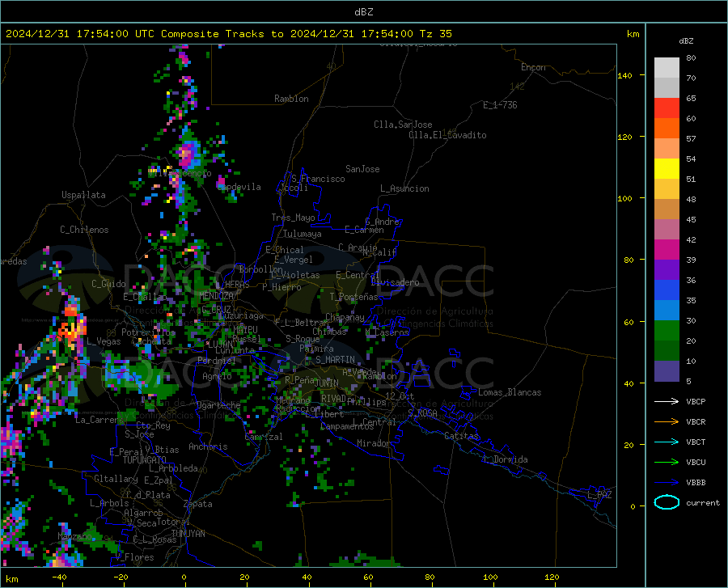Click the L_PAZ label on map
The image size is (728, 588).
[x=599, y=495]
